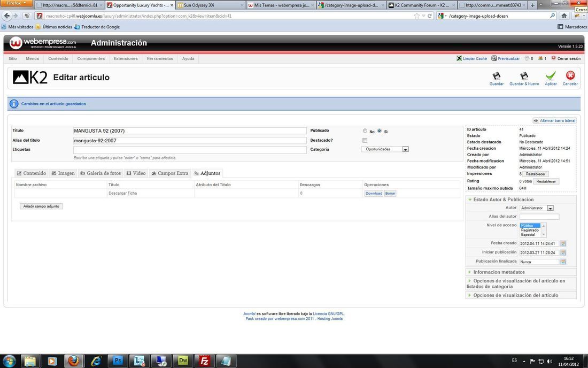Image resolution: width=588 pixels, height=368 pixels.
Task: Open the Extensiones menu
Action: coord(126,58)
